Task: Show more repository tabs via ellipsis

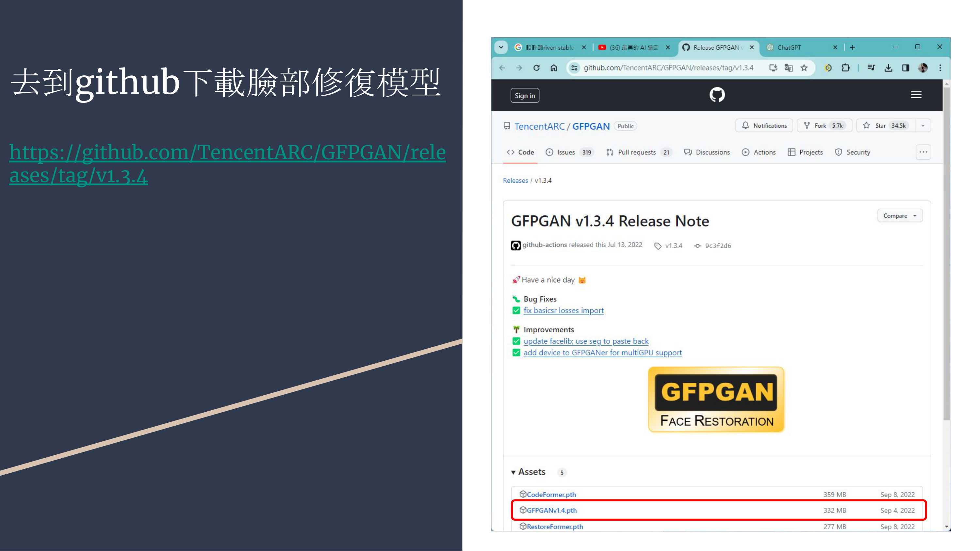Action: pyautogui.click(x=923, y=152)
